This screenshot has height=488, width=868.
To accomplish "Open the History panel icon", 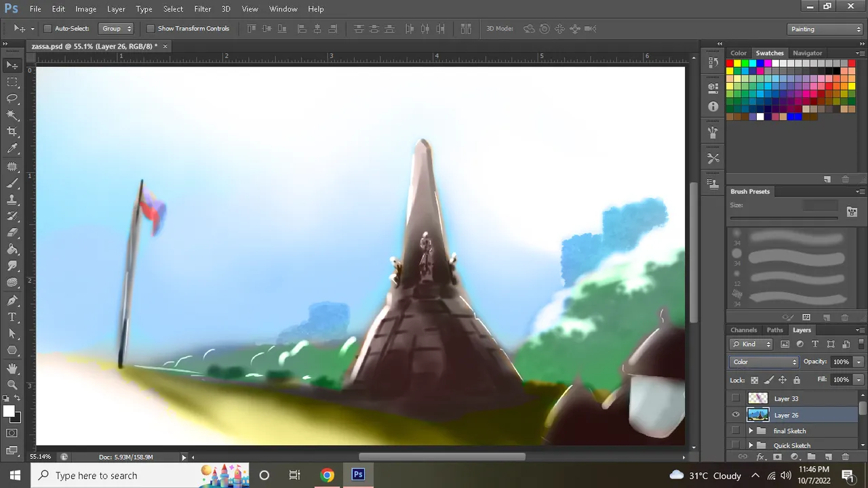I will click(713, 62).
